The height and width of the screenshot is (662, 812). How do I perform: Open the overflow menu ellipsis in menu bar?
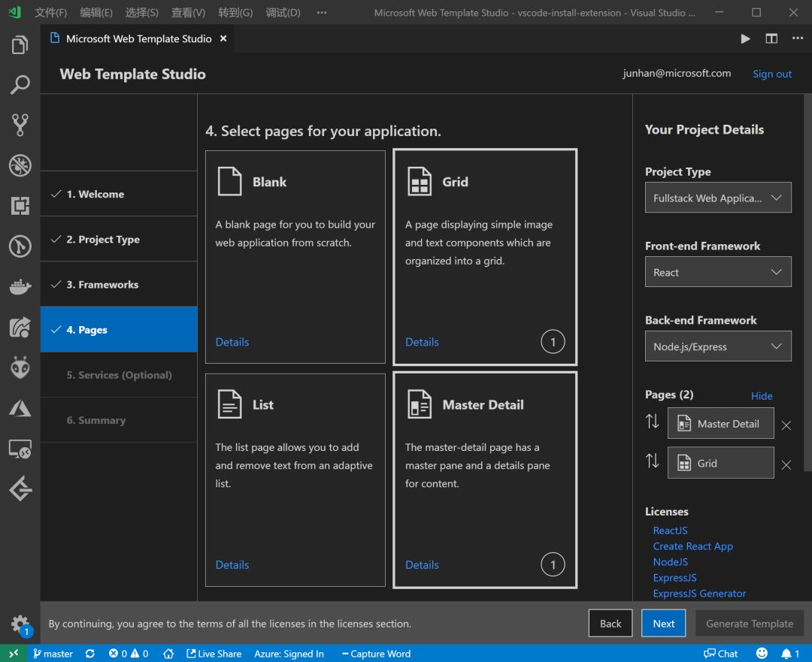coord(322,13)
